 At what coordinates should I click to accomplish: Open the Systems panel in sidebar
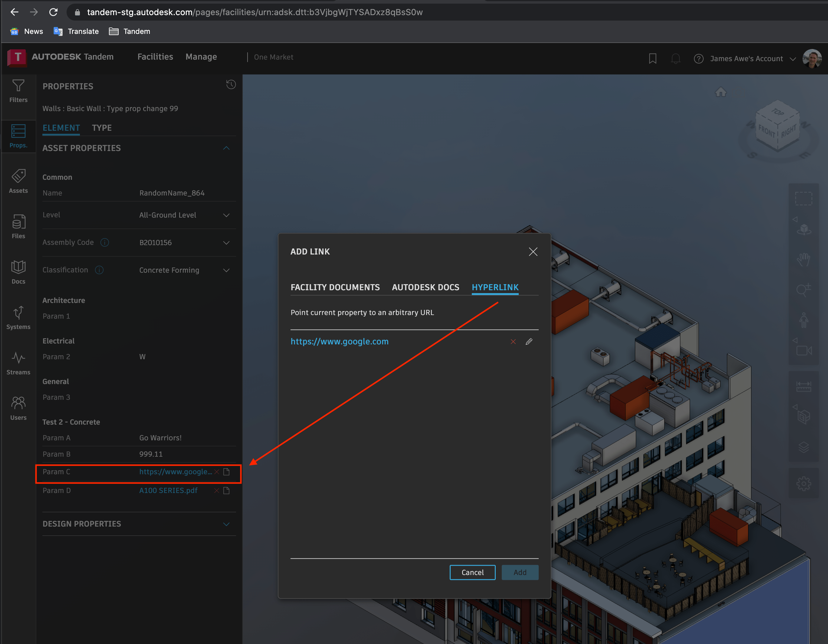[18, 318]
